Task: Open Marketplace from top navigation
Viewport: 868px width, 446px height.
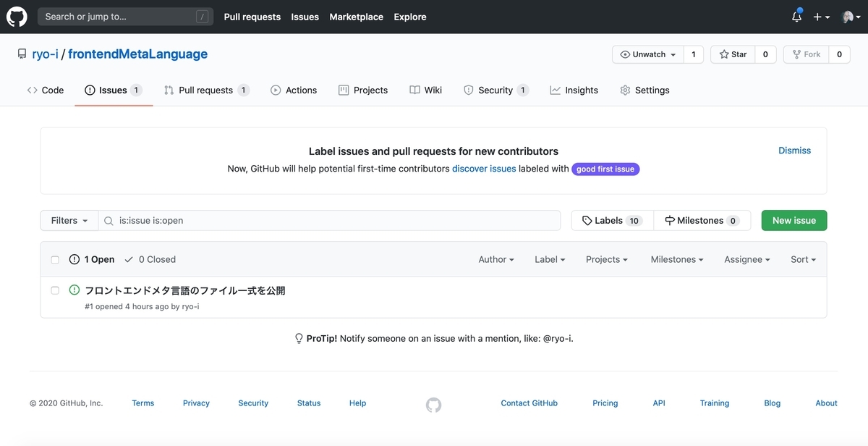Action: click(356, 17)
